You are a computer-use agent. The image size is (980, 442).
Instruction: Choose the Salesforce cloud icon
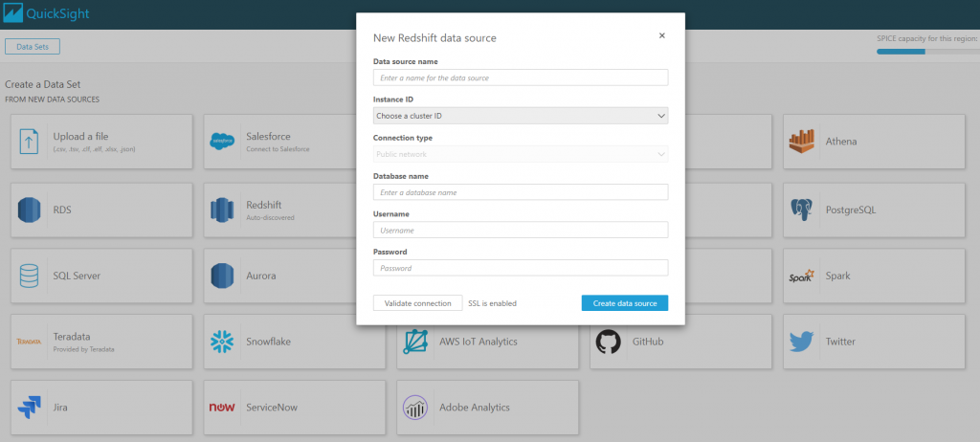222,142
